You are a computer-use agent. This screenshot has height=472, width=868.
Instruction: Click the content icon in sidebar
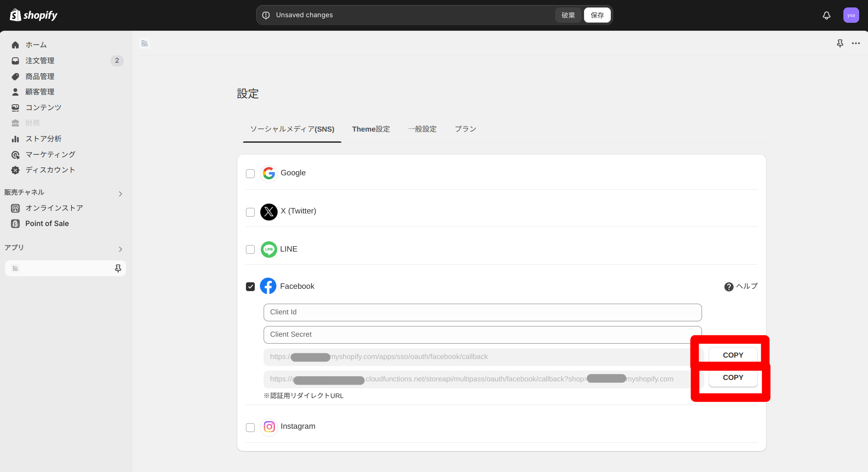pos(15,108)
